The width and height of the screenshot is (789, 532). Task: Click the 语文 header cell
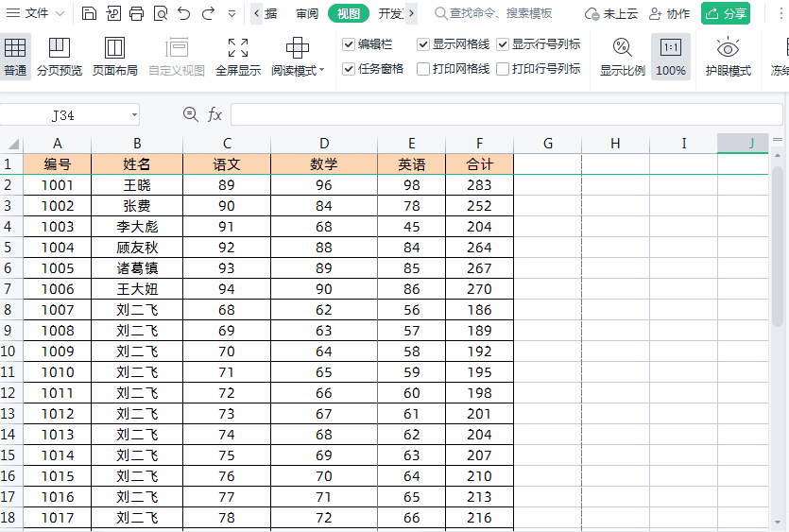pos(227,164)
